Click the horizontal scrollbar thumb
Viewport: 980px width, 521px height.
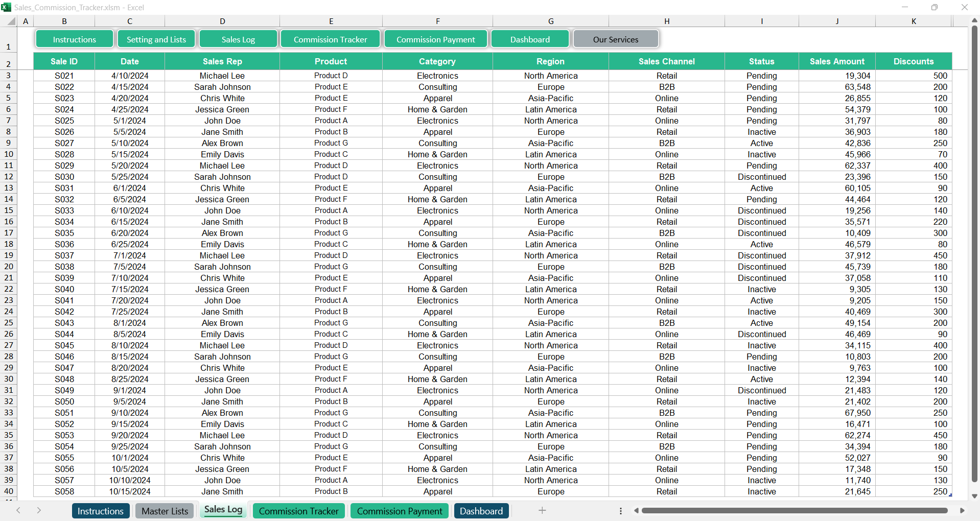795,510
